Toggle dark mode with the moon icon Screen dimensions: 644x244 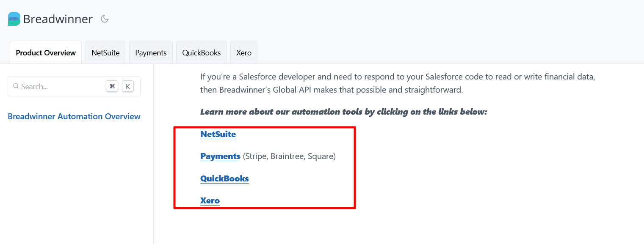click(105, 19)
